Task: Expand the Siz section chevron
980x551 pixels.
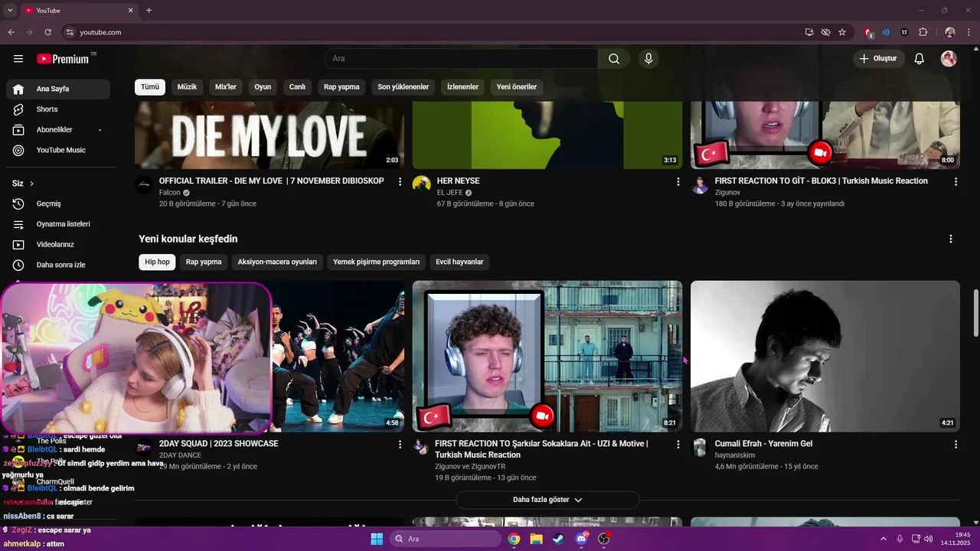Action: (31, 184)
